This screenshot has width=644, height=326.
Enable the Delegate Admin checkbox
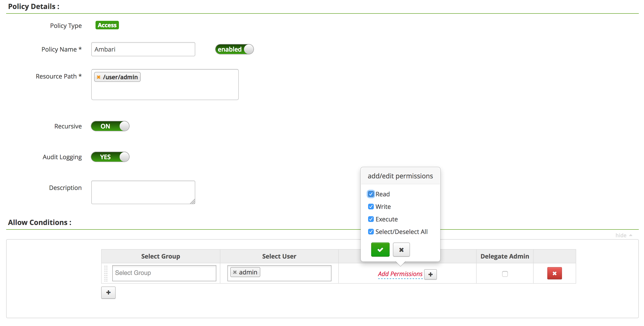[505, 274]
